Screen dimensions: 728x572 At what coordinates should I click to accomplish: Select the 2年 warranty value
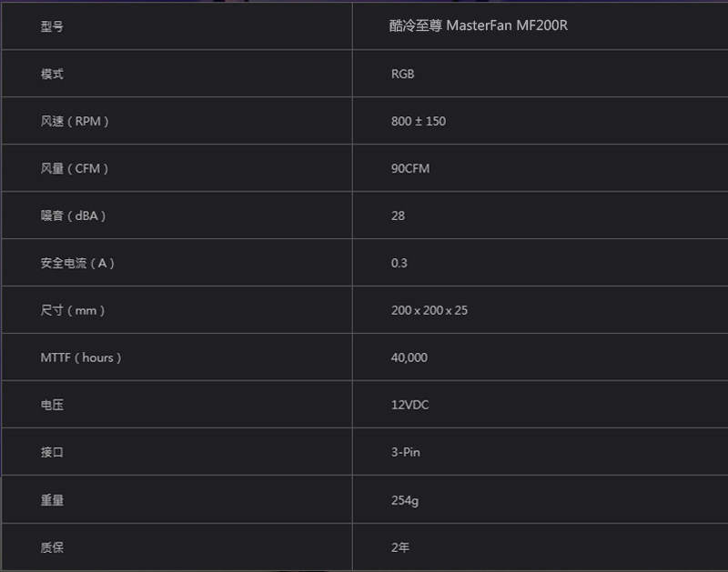coord(401,547)
